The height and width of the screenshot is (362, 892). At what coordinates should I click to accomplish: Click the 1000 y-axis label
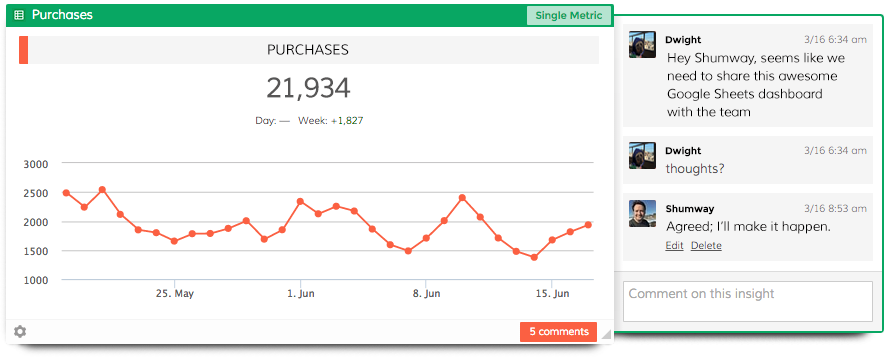35,281
